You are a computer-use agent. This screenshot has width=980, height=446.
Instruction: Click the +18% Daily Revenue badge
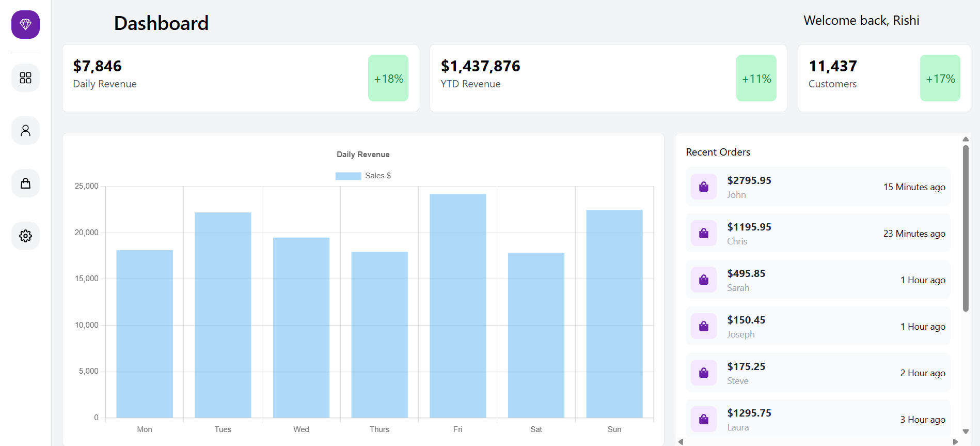pyautogui.click(x=388, y=78)
